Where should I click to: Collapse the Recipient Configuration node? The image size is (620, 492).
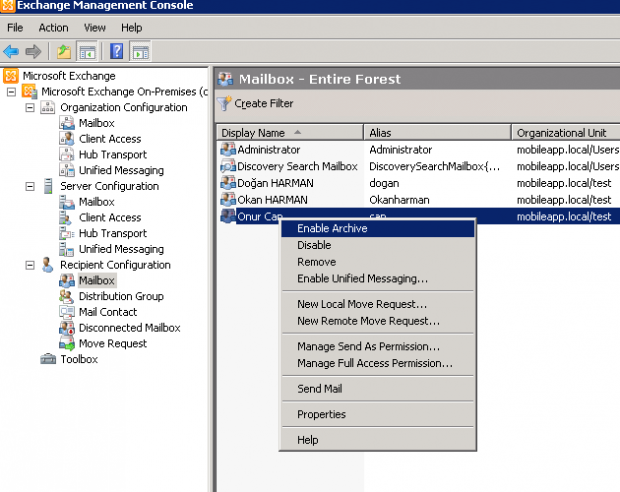[x=30, y=265]
